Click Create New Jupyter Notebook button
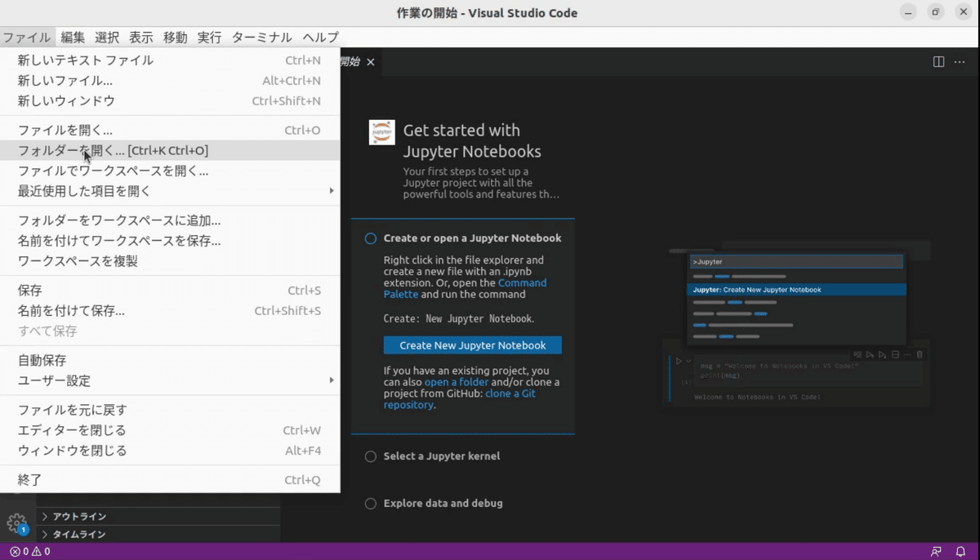980x560 pixels. [x=473, y=345]
